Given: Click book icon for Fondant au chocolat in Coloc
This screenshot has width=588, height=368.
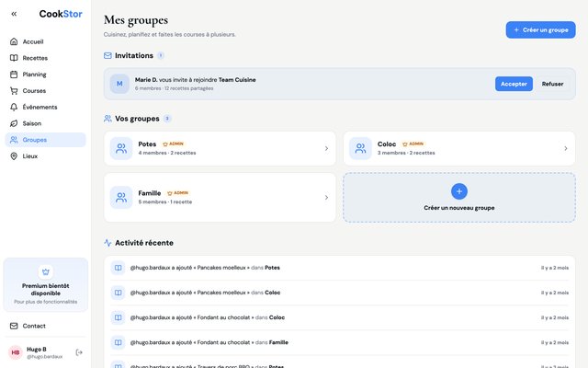Looking at the screenshot, I should (118, 317).
